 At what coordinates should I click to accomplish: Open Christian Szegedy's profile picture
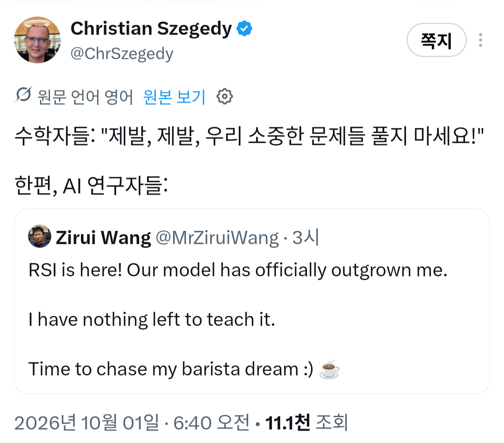click(38, 40)
